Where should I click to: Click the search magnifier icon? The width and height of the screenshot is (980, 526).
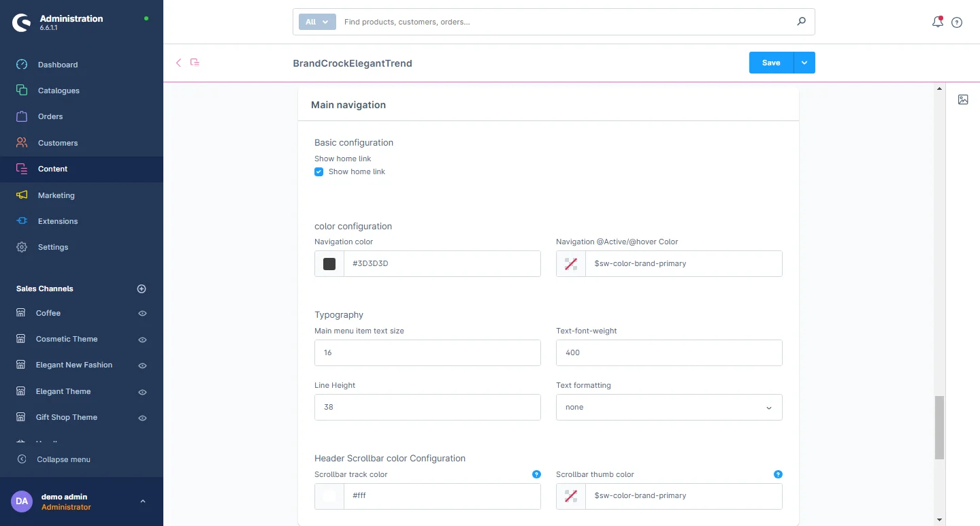(x=801, y=22)
